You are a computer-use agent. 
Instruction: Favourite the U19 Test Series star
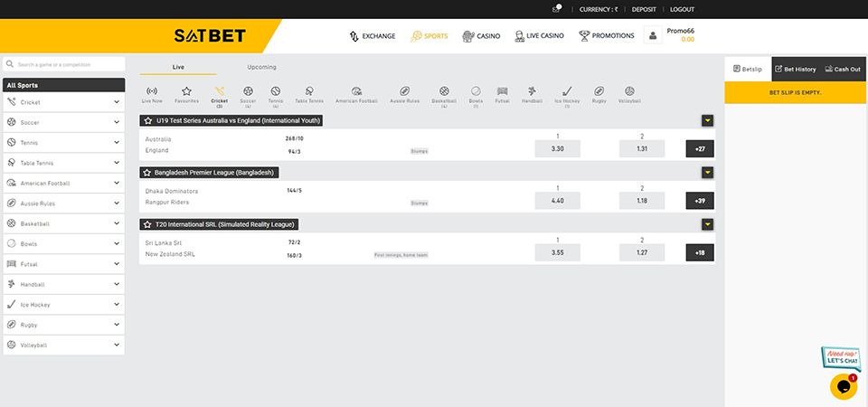click(x=147, y=120)
